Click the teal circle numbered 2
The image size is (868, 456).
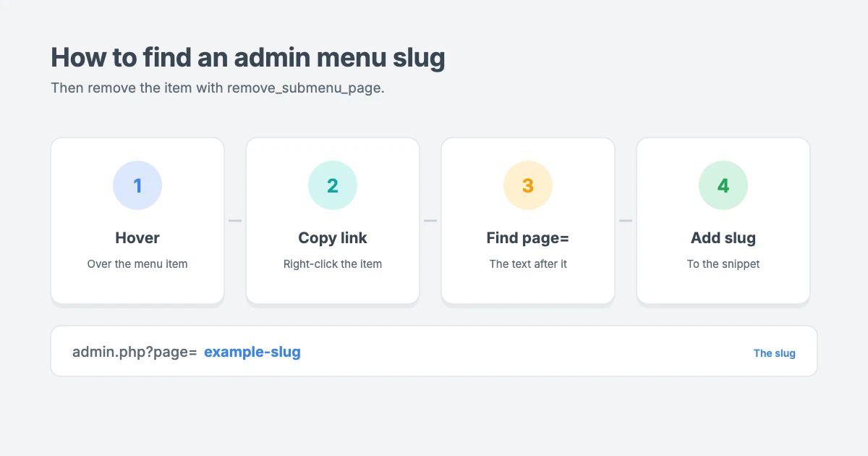[333, 185]
